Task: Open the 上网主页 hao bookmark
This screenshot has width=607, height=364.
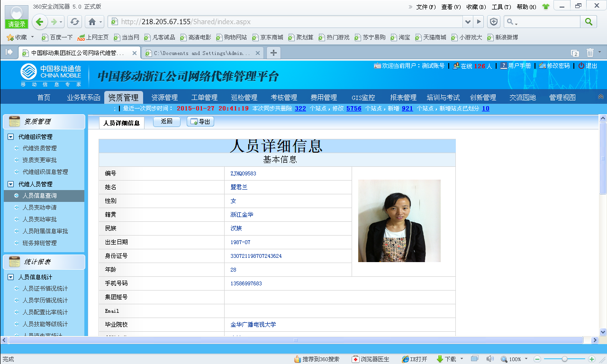Action: point(93,37)
